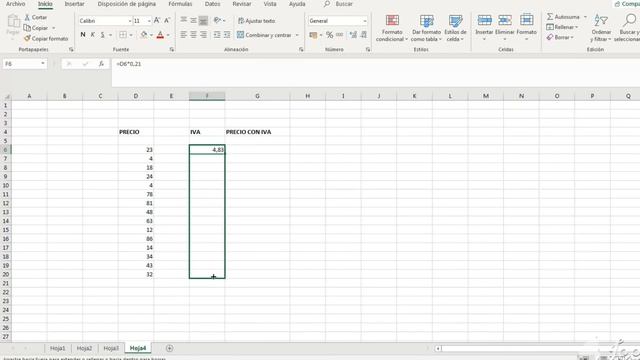Switch to the Fórmulas tab
The height and width of the screenshot is (360, 640).
[x=180, y=4]
